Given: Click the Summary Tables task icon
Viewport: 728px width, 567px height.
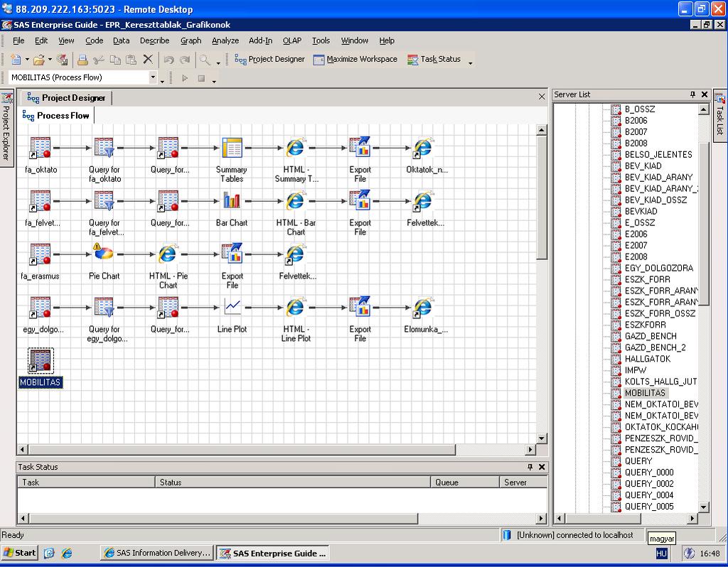Looking at the screenshot, I should (x=232, y=148).
